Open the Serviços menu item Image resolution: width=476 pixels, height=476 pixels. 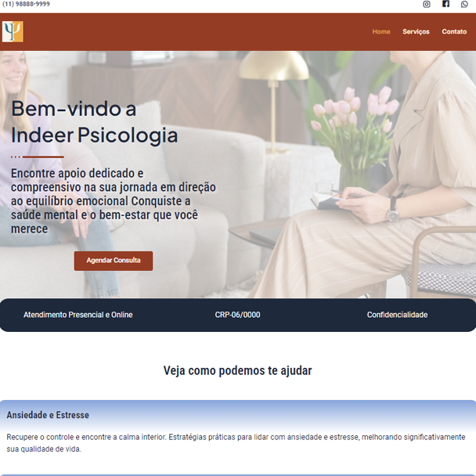pyautogui.click(x=416, y=31)
